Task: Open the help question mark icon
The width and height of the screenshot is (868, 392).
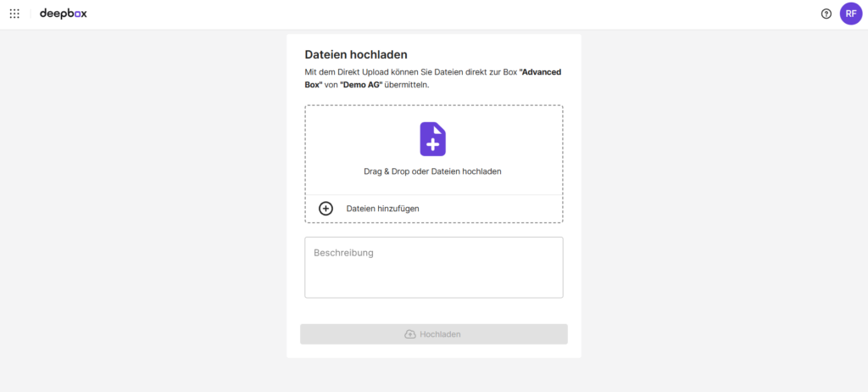Action: tap(826, 14)
